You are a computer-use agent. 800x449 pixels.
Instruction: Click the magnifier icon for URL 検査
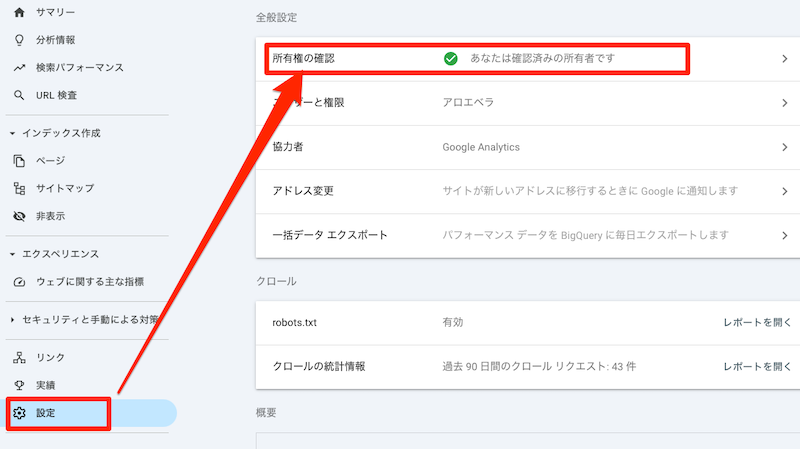tap(19, 96)
